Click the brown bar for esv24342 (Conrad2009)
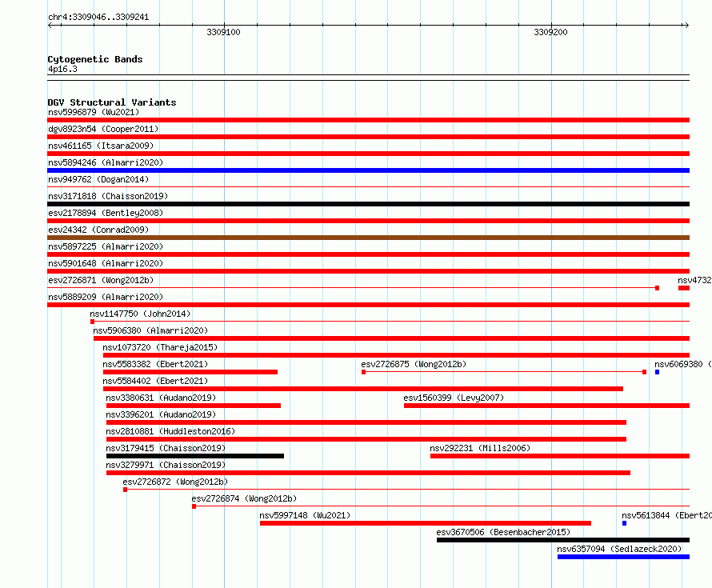Image resolution: width=712 pixels, height=588 pixels. click(368, 238)
